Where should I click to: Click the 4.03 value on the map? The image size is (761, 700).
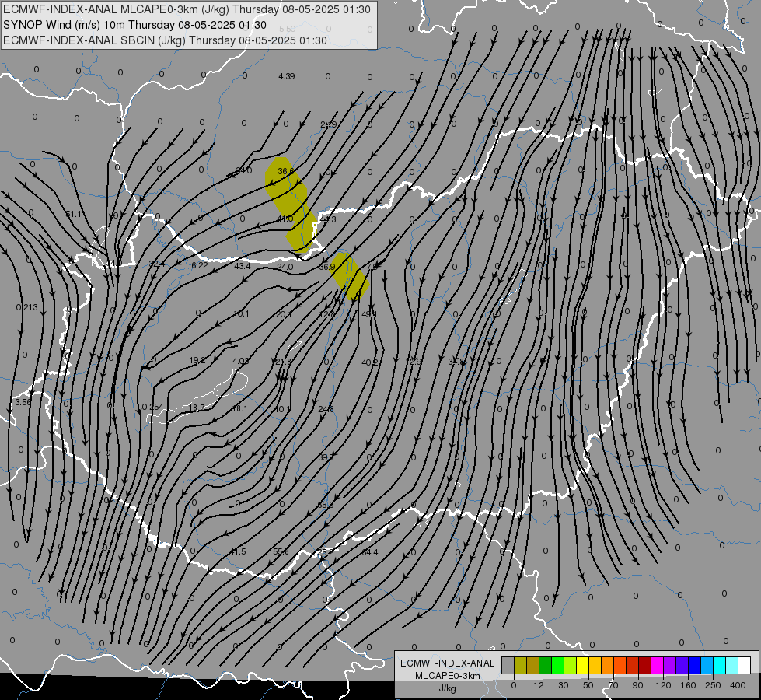pyautogui.click(x=241, y=361)
